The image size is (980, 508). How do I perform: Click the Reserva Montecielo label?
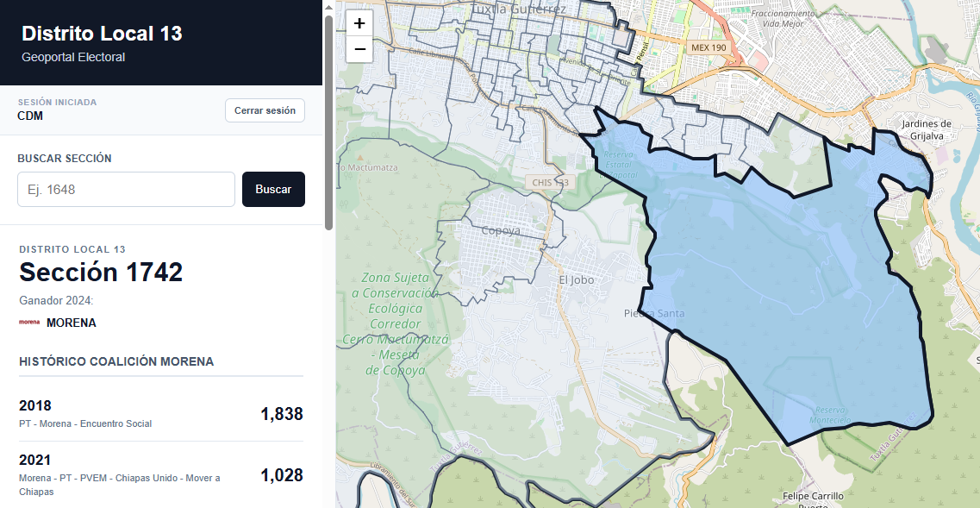pyautogui.click(x=830, y=415)
